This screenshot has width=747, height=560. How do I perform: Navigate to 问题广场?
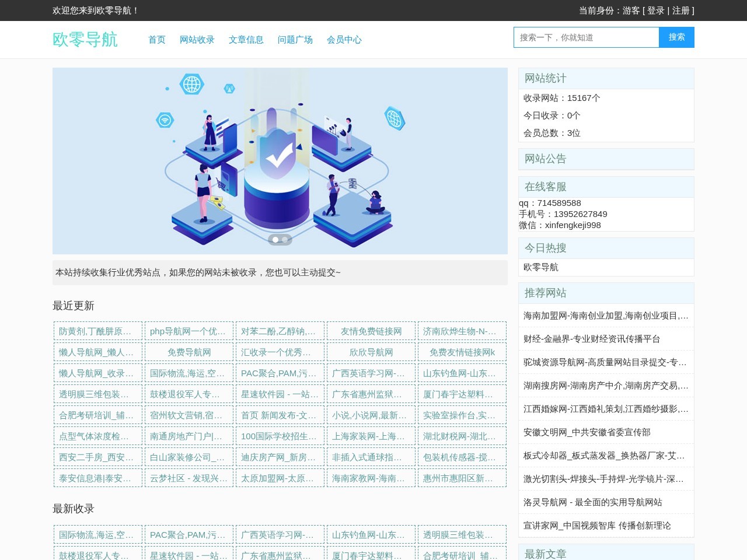pos(295,40)
